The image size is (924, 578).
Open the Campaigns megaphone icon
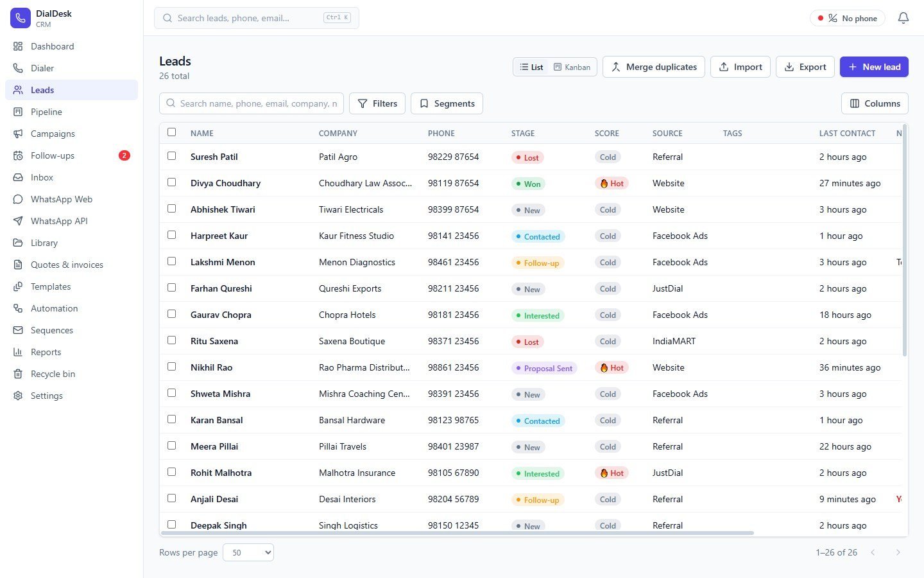[x=18, y=134]
